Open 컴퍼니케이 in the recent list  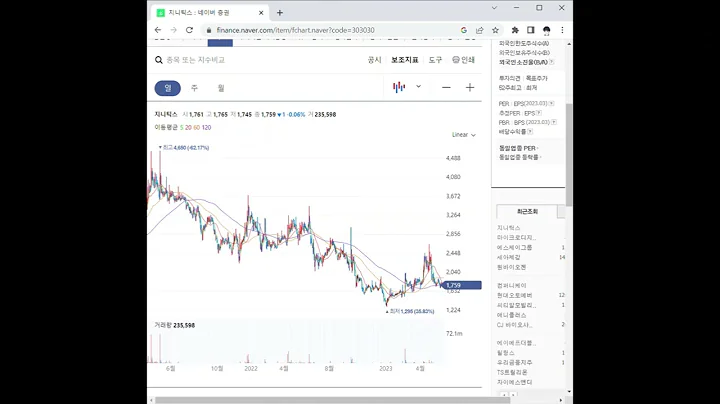tap(512, 286)
